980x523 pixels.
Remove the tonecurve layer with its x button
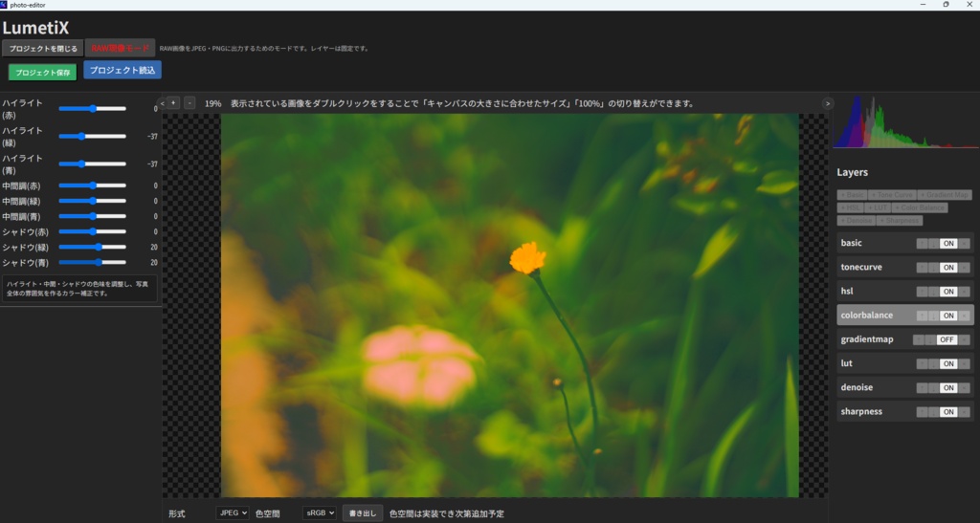(x=965, y=267)
